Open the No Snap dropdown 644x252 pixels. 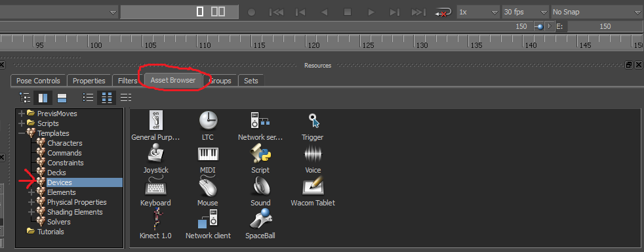click(x=597, y=12)
